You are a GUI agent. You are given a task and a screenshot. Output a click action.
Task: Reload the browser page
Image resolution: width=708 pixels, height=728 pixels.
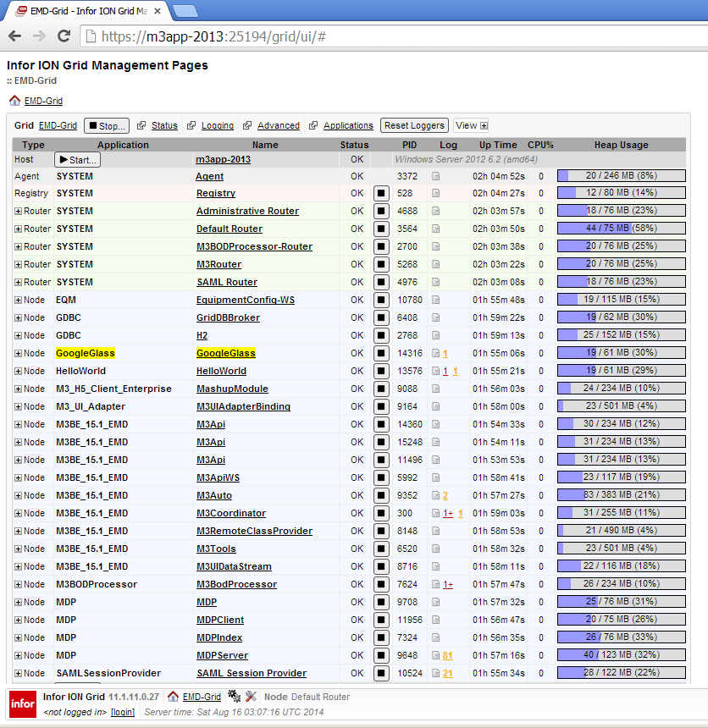[64, 36]
